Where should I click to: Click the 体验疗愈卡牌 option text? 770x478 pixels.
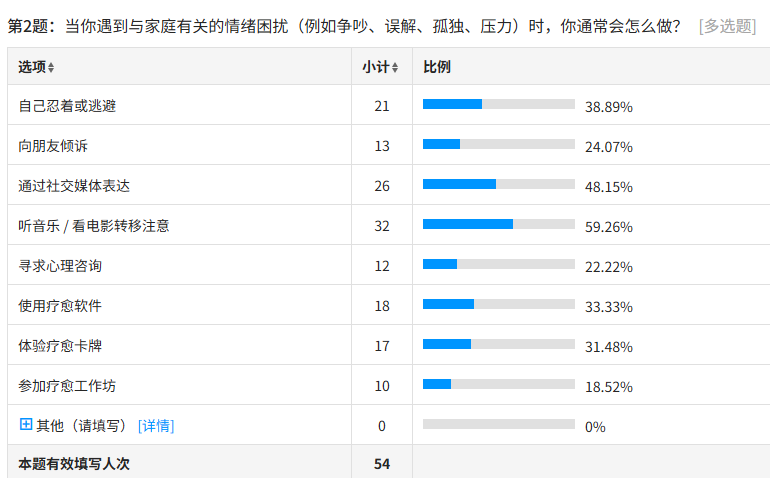coord(60,345)
